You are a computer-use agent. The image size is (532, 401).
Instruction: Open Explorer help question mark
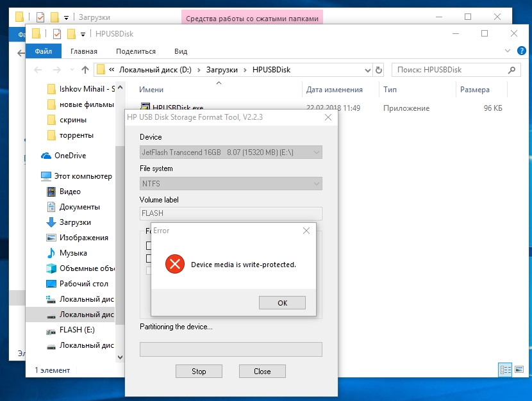pyautogui.click(x=521, y=51)
